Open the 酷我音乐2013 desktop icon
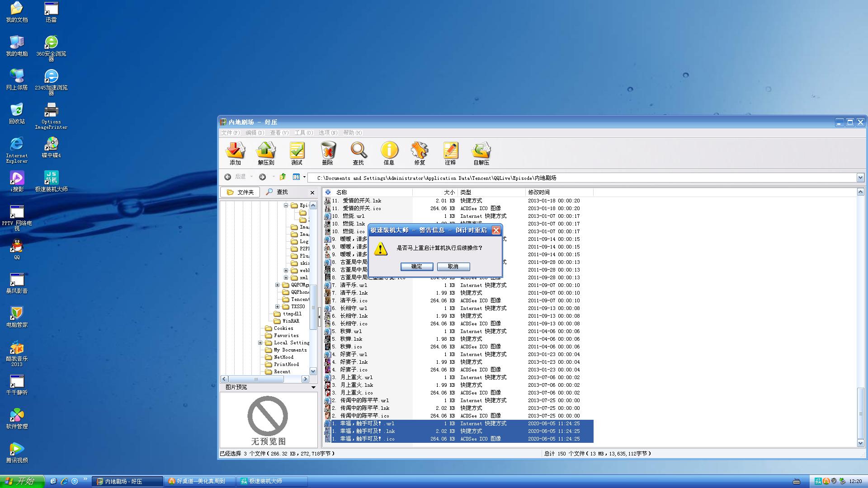 [17, 353]
